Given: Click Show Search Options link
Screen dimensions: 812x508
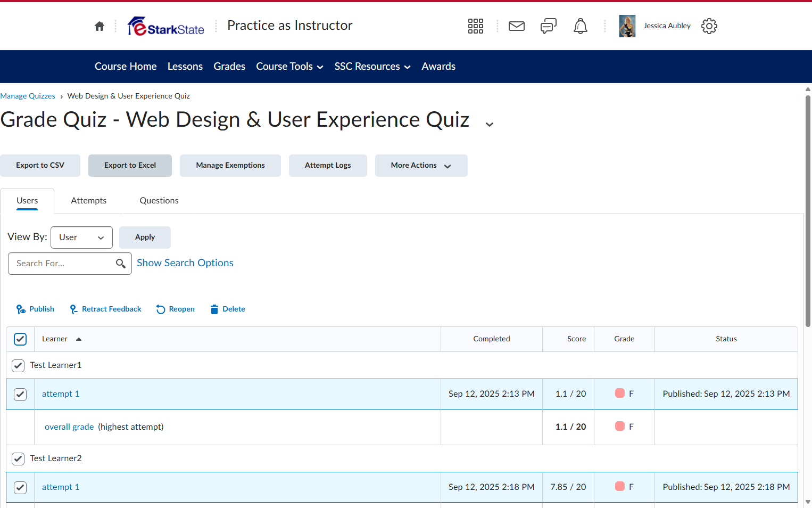Looking at the screenshot, I should 185,263.
